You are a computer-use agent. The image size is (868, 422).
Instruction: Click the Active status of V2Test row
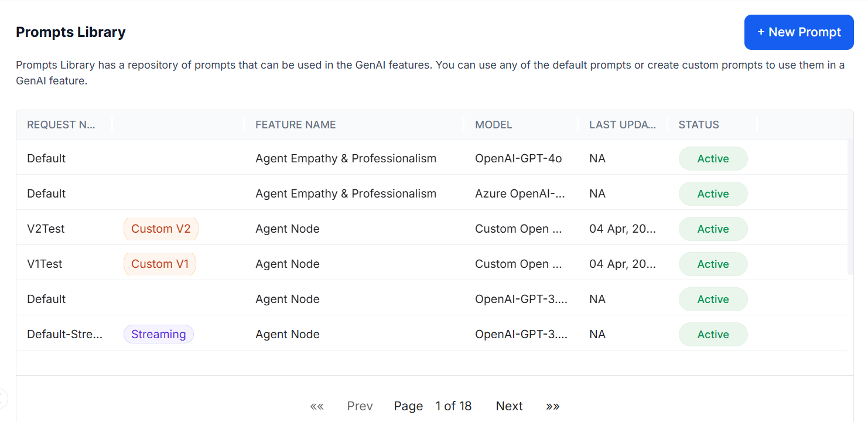(713, 229)
